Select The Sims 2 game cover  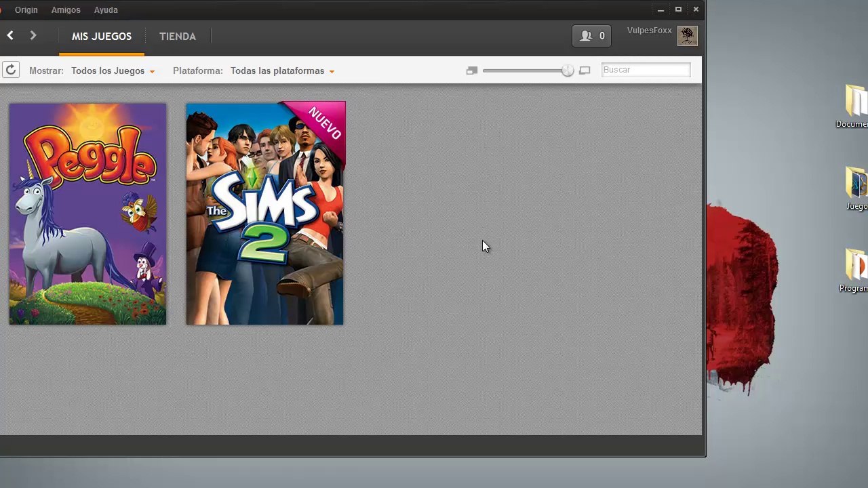coord(265,213)
